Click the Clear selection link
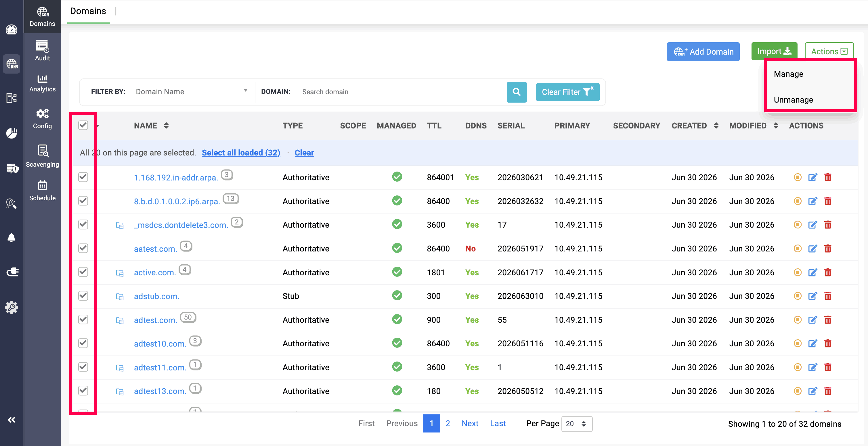 [x=304, y=153]
